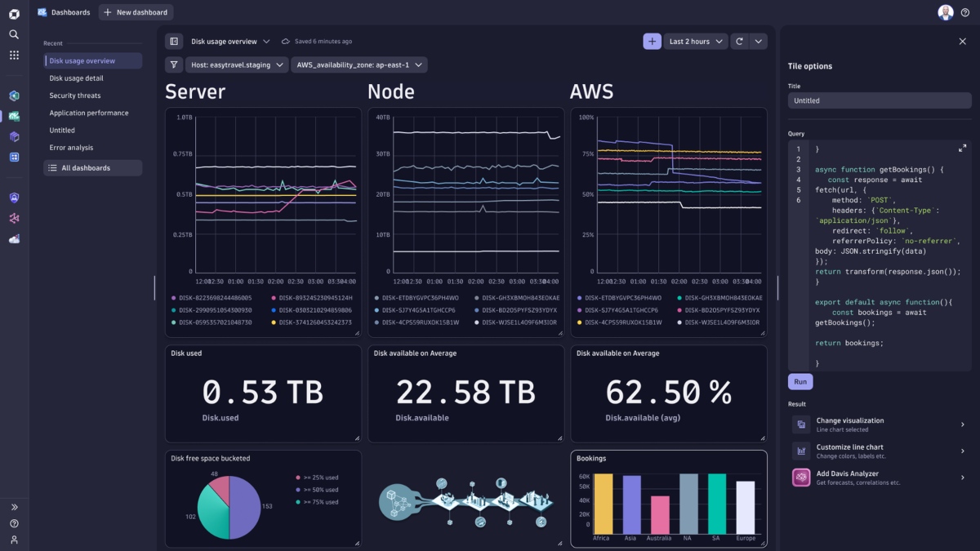Click the Run query button
The height and width of the screenshot is (551, 980).
(800, 381)
